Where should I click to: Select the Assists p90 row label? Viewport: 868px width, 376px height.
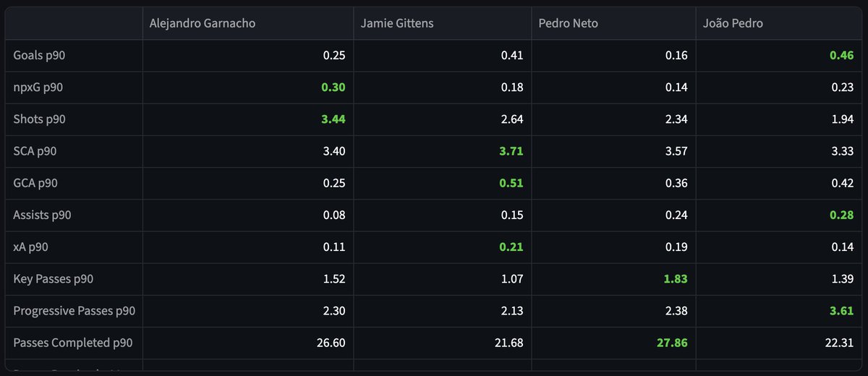(43, 215)
